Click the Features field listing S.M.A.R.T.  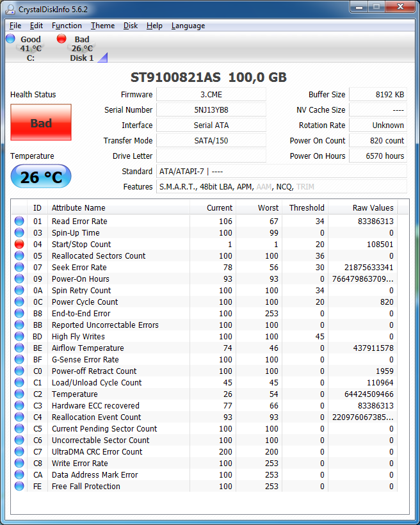point(282,187)
